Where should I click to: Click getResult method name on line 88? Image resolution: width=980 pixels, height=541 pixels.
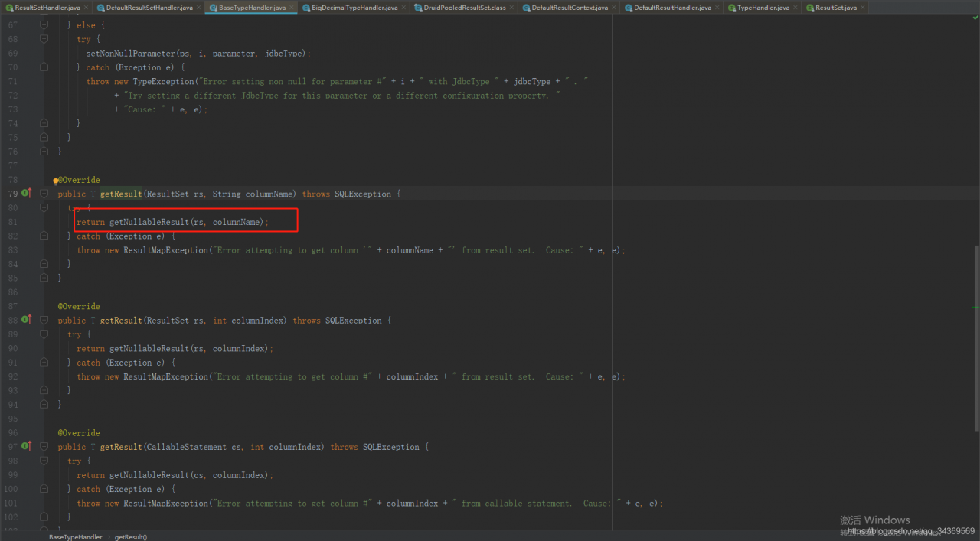(x=121, y=321)
